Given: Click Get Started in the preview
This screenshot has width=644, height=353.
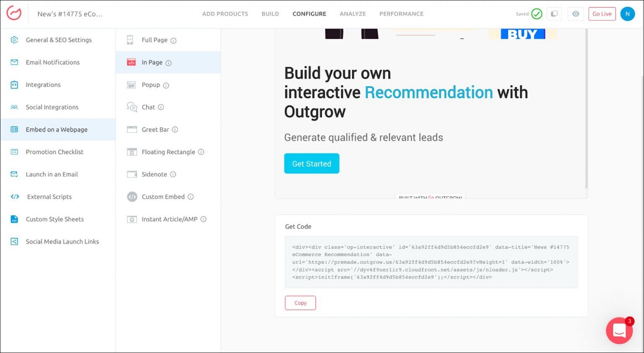Looking at the screenshot, I should tap(312, 164).
